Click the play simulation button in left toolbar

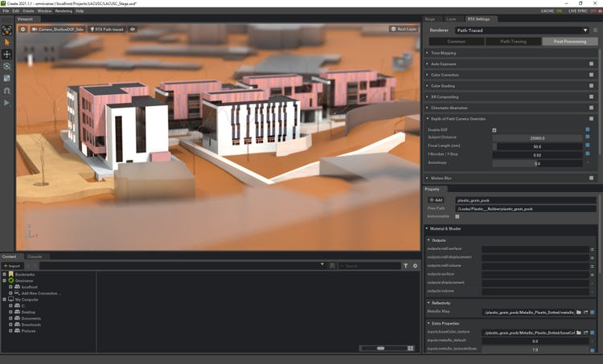(x=7, y=103)
